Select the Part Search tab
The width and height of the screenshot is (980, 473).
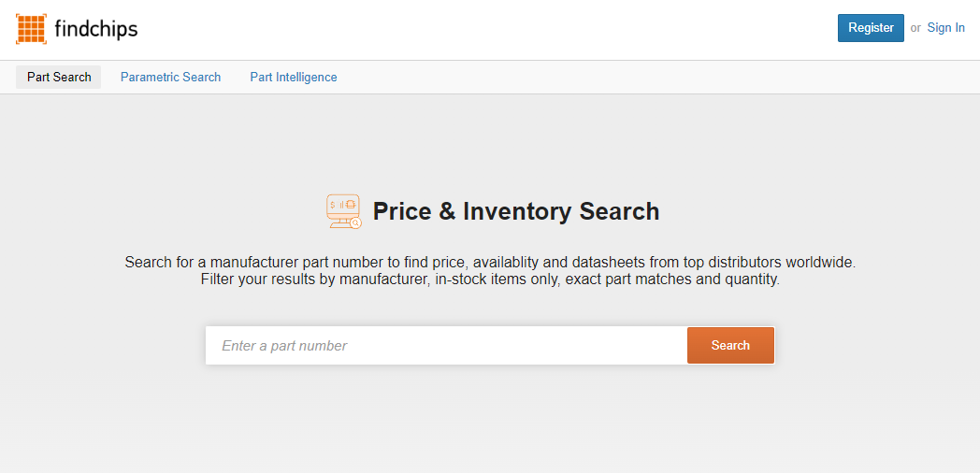[59, 77]
